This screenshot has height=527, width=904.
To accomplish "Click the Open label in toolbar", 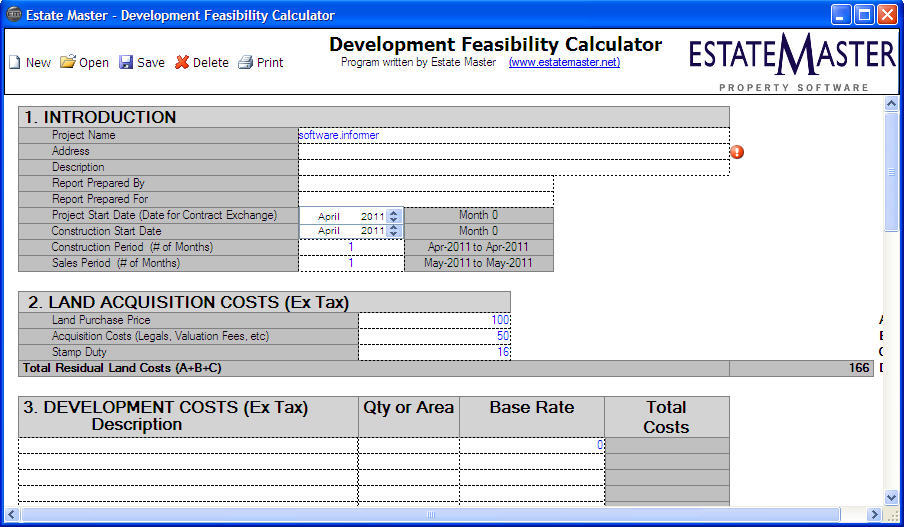I will pos(94,62).
